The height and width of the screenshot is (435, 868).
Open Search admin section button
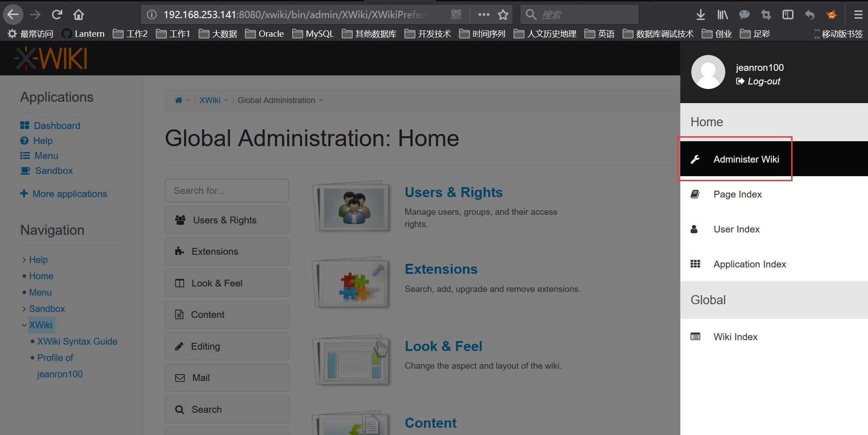227,410
